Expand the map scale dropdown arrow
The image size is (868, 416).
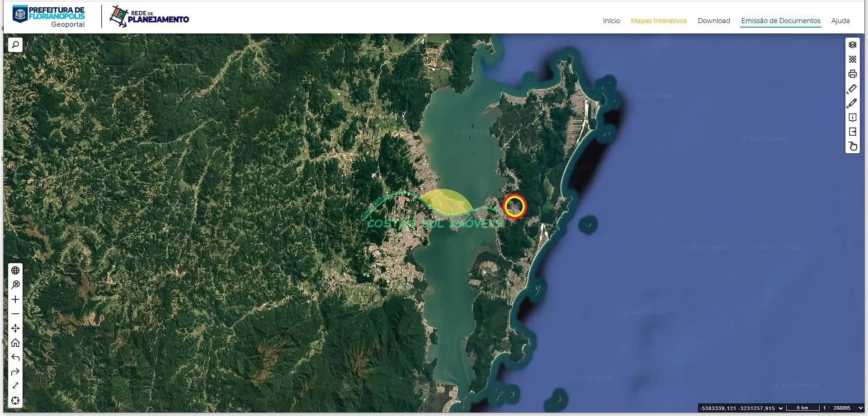tap(860, 408)
